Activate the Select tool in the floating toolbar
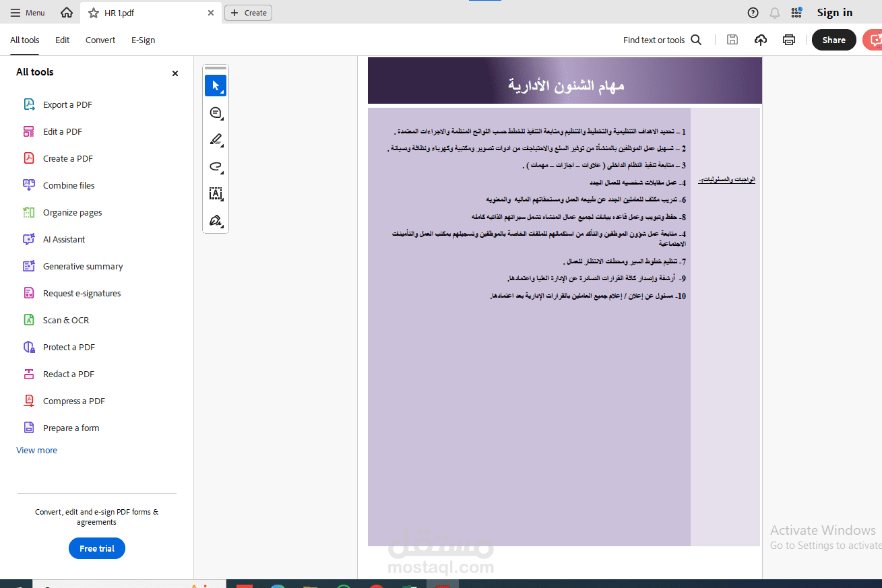 pos(214,85)
